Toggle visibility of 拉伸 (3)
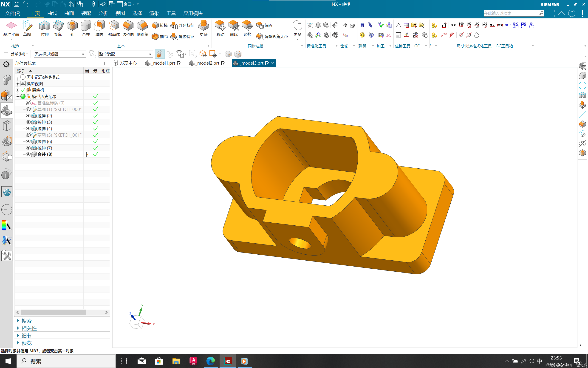This screenshot has height=368, width=588. pos(28,122)
